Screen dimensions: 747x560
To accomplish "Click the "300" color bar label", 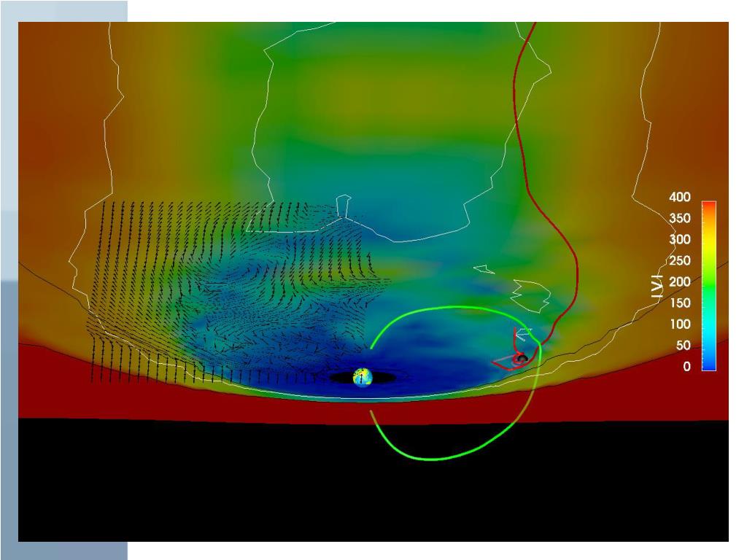I will 679,239.
